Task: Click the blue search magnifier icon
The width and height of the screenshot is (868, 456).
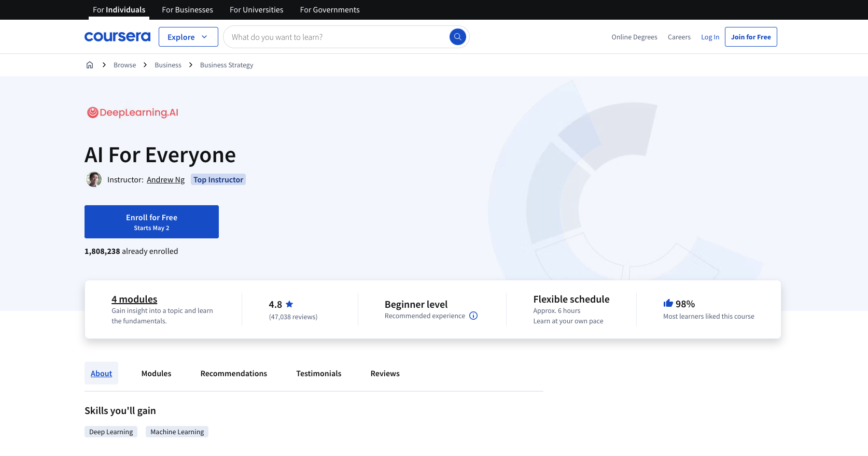Action: [457, 37]
